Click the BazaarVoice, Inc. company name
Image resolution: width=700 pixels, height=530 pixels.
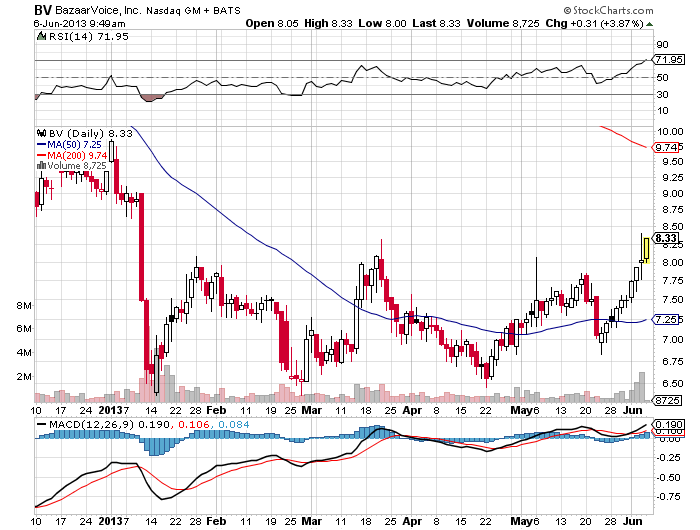tap(98, 10)
